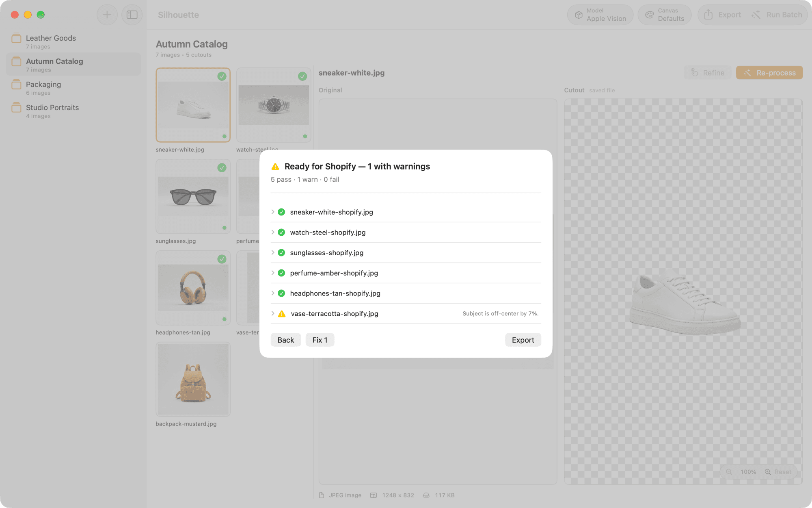Click the checkmark badge on headphones thumbnail

point(222,259)
